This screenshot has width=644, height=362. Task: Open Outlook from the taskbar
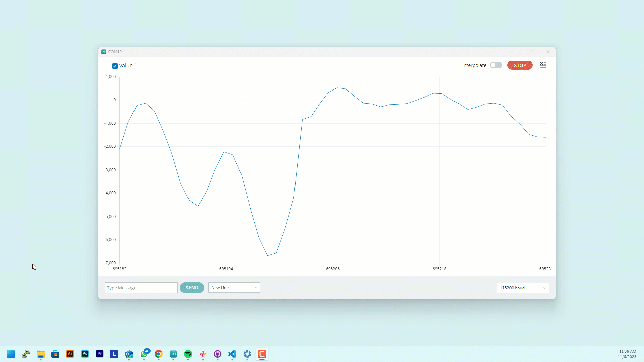click(129, 354)
